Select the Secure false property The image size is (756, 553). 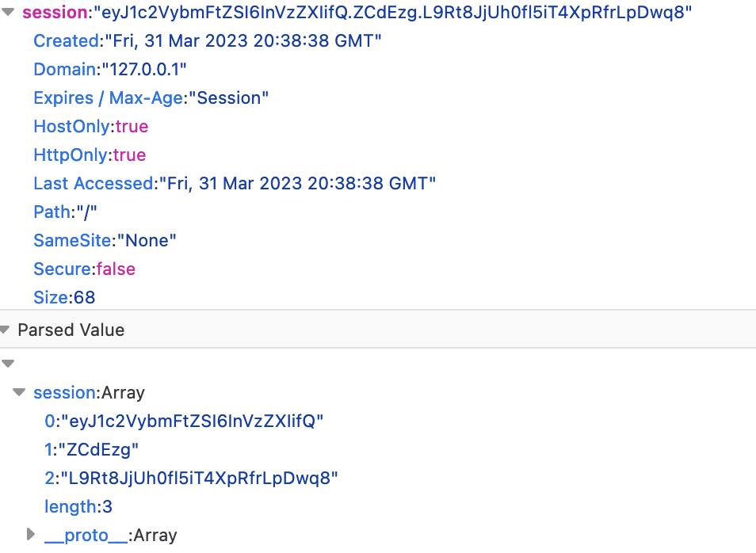84,269
